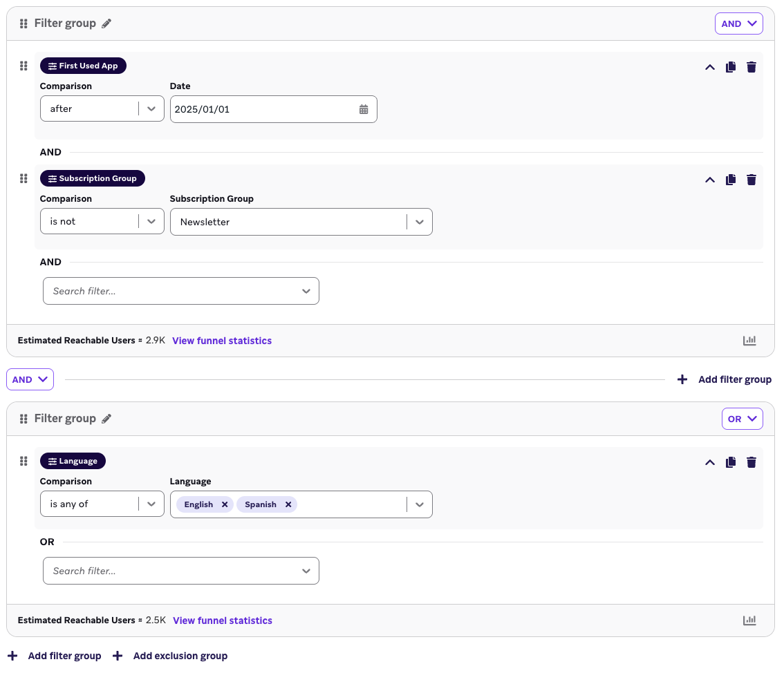This screenshot has height=673, width=784.
Task: Click the Subscription Group filter badge
Action: coord(93,178)
